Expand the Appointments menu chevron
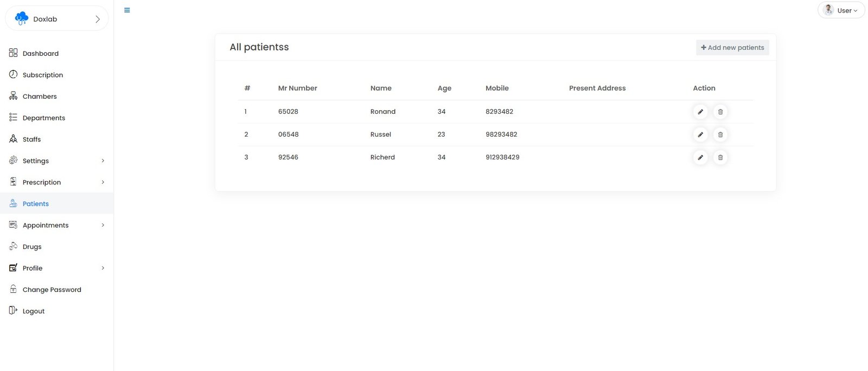 [103, 225]
